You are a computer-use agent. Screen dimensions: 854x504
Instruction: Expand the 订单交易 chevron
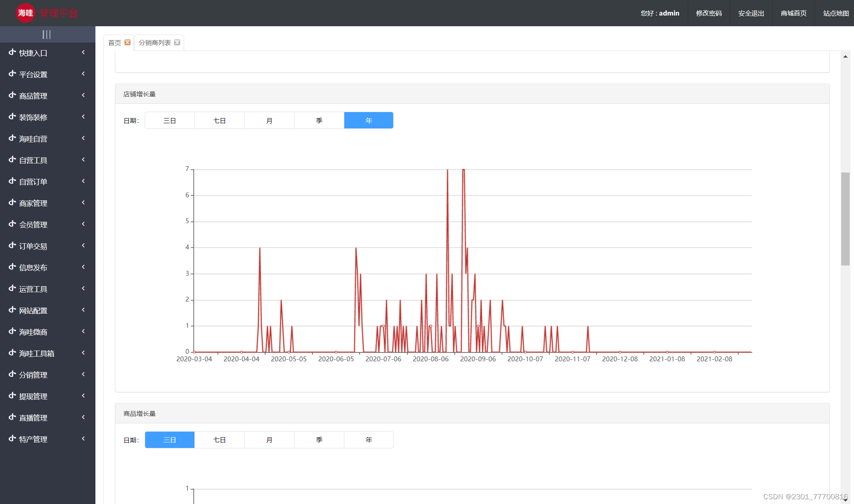83,245
